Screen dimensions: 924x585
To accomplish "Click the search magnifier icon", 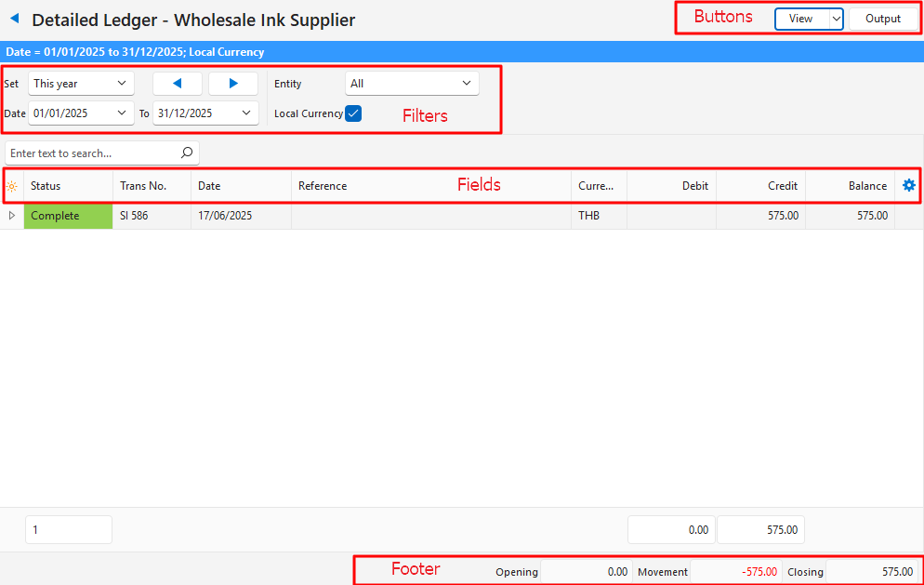I will pyautogui.click(x=186, y=153).
